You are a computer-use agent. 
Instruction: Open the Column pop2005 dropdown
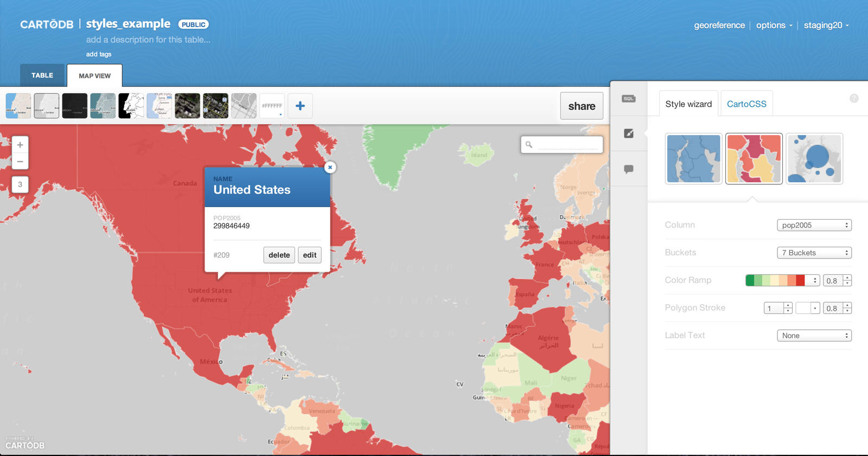tap(814, 225)
